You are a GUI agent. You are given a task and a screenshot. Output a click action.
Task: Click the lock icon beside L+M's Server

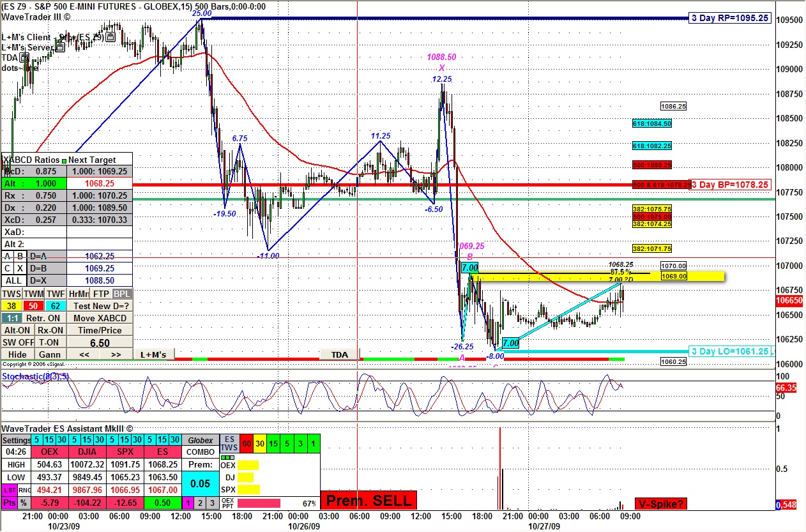(x=60, y=47)
